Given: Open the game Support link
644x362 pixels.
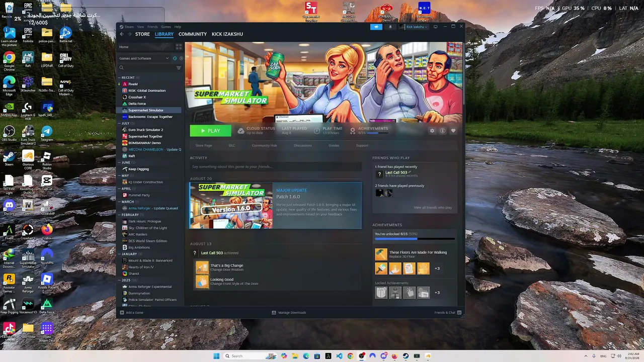Looking at the screenshot, I should pyautogui.click(x=362, y=145).
